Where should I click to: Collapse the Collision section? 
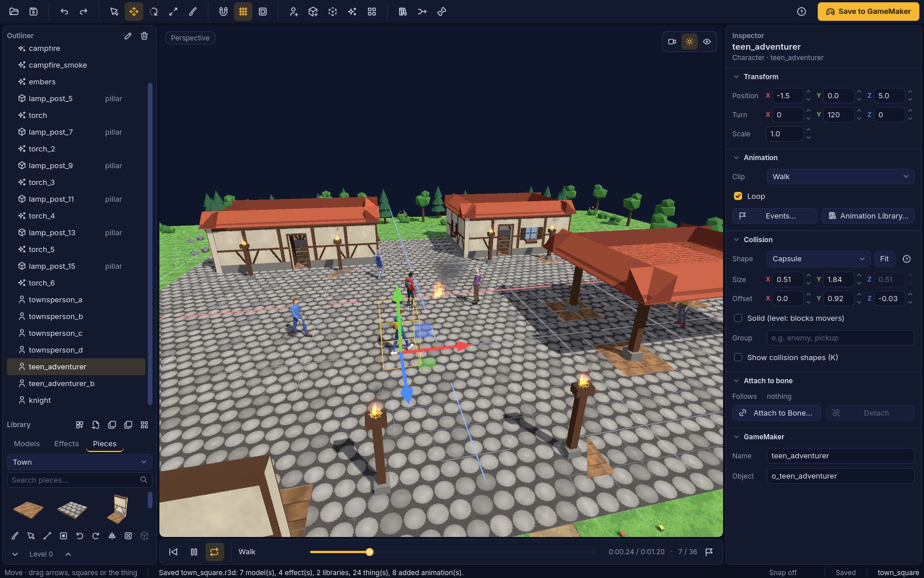[736, 240]
